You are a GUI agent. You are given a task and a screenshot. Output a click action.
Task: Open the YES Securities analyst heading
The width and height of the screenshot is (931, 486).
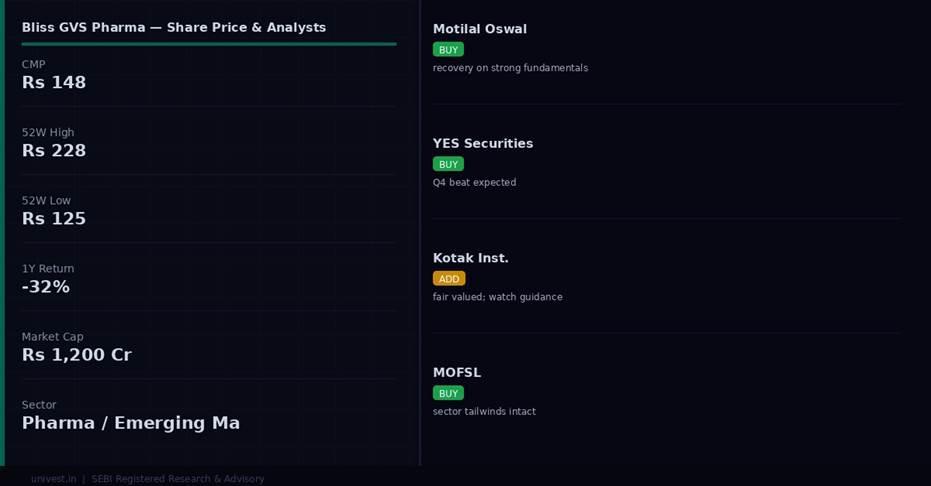click(483, 144)
